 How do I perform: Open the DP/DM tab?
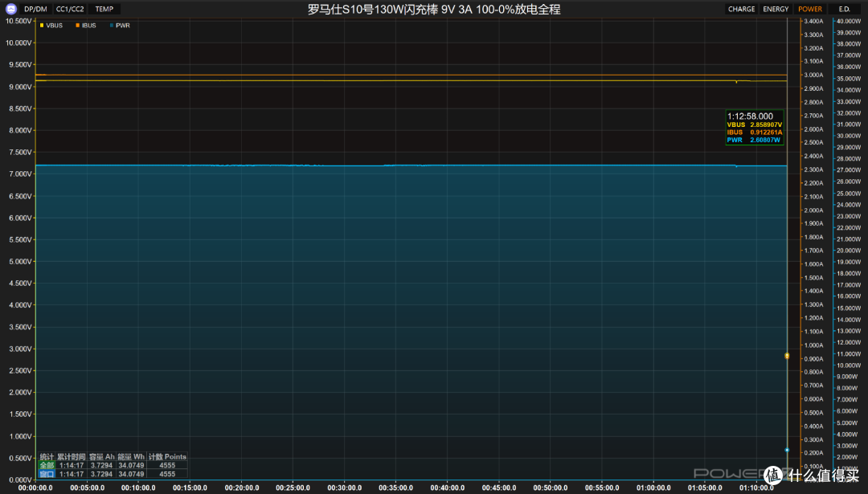tap(35, 9)
